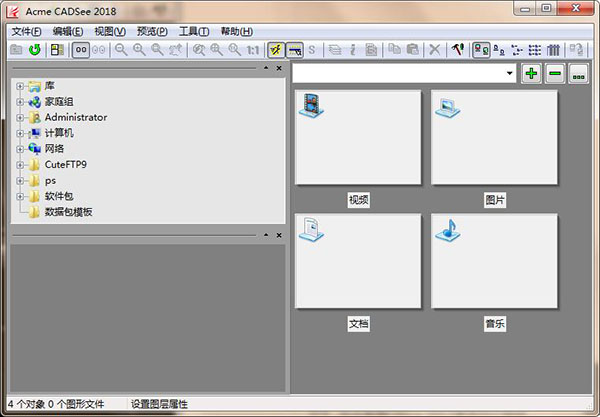Switch to the vertical columns view icon

coord(553,50)
